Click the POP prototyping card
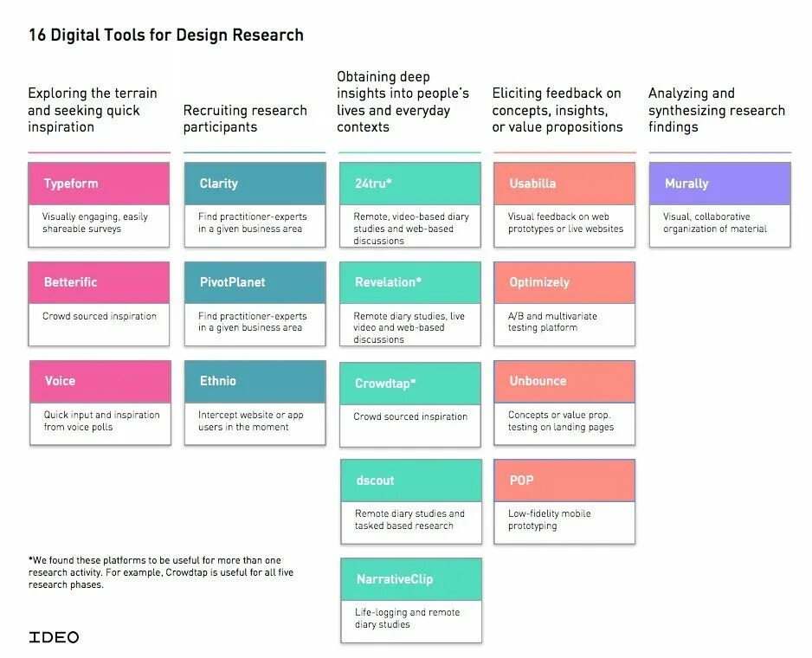The height and width of the screenshot is (658, 812). (564, 501)
